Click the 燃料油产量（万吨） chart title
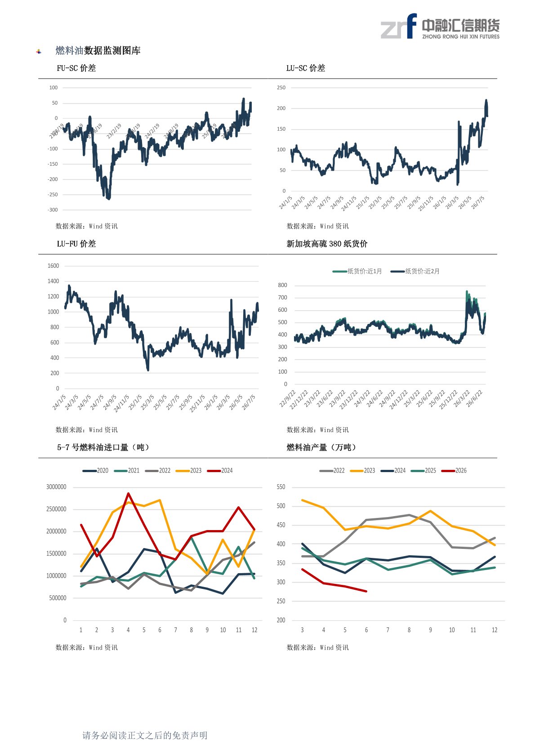Viewport: 535px width, 756px height. [322, 447]
